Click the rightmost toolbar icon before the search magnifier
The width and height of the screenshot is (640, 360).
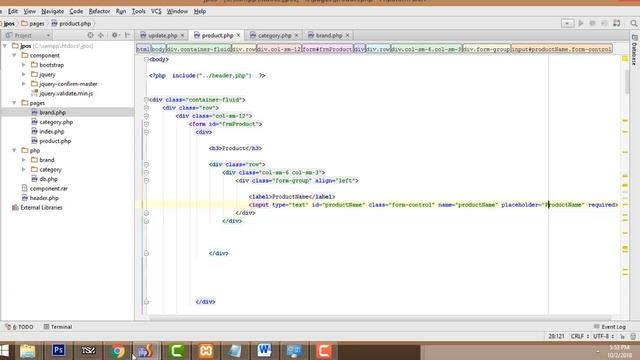tap(617, 23)
